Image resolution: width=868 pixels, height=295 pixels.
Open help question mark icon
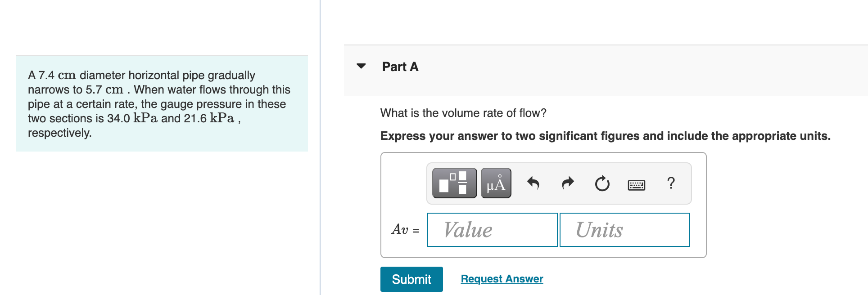(x=671, y=183)
